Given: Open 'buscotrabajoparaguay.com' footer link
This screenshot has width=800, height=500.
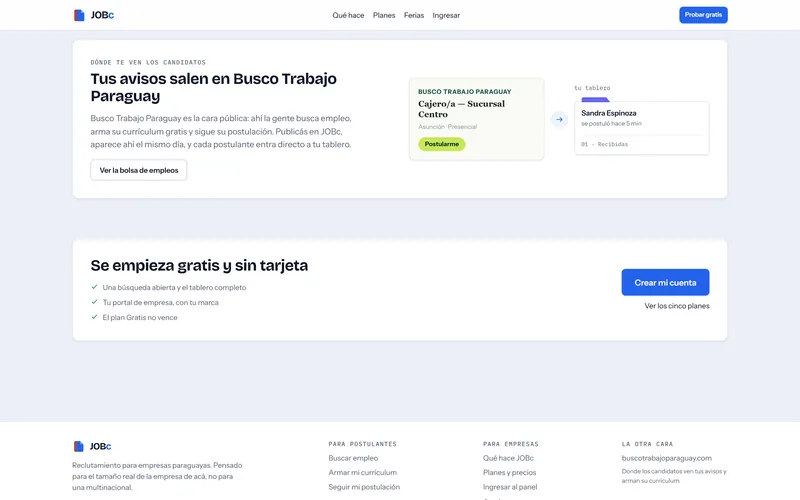Looking at the screenshot, I should click(x=666, y=458).
